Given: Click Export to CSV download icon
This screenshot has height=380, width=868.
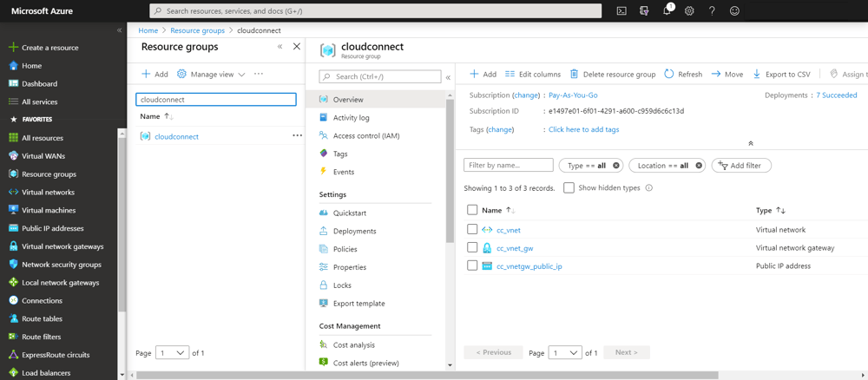Looking at the screenshot, I should click(x=757, y=75).
